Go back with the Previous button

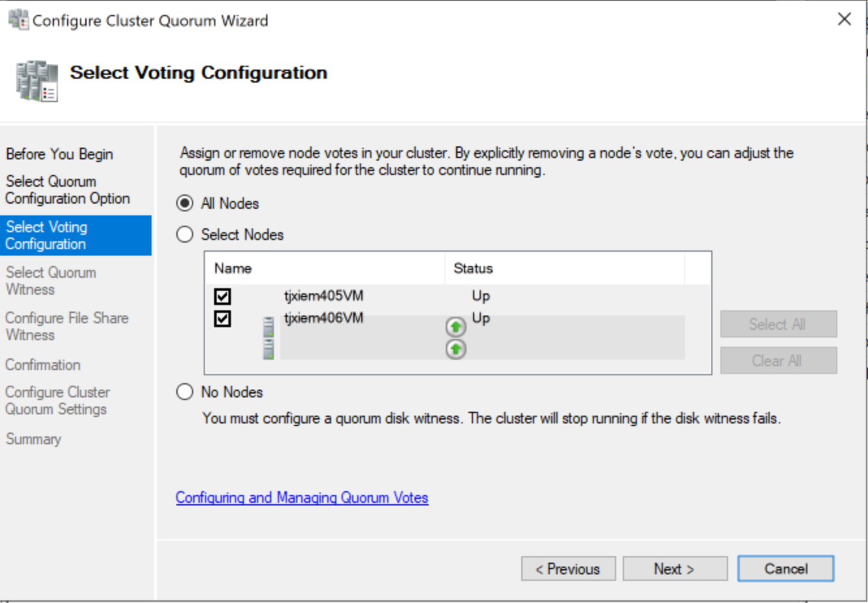(568, 569)
